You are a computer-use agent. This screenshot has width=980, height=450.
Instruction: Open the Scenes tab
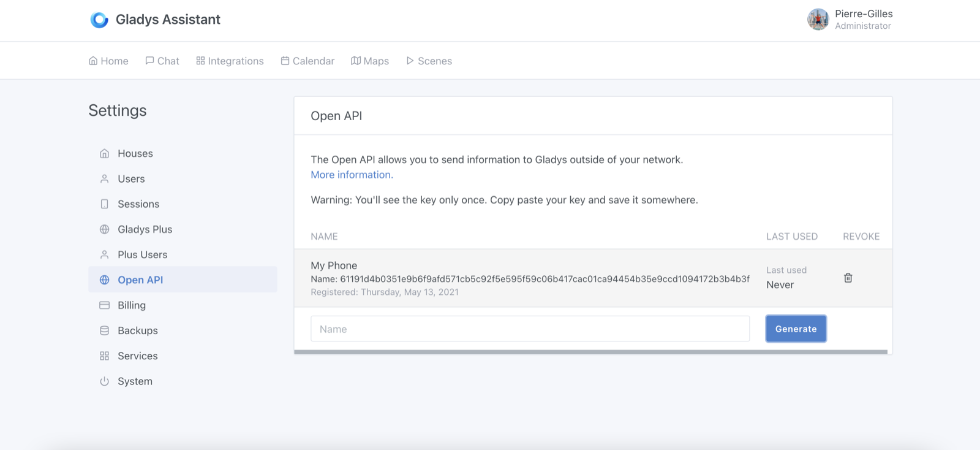(x=429, y=61)
